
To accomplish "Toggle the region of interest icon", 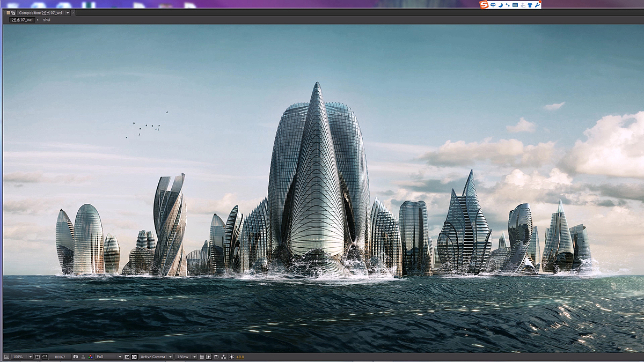I will click(x=127, y=357).
